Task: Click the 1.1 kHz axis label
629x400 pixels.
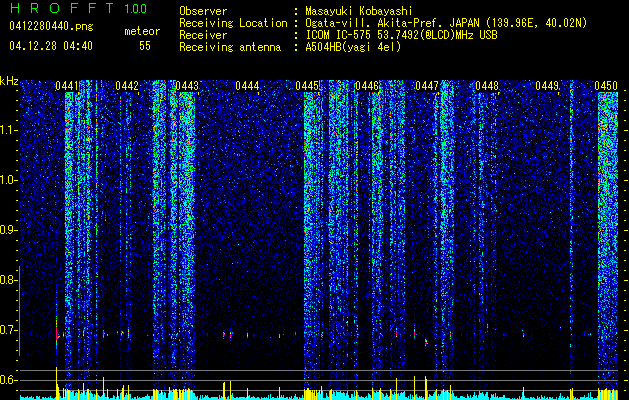Action: point(8,130)
